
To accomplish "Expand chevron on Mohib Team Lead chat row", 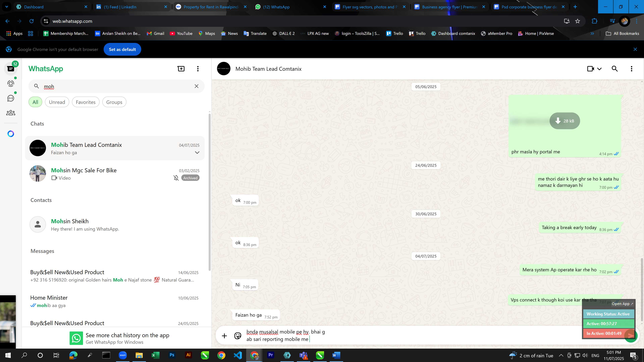I will click(x=197, y=153).
